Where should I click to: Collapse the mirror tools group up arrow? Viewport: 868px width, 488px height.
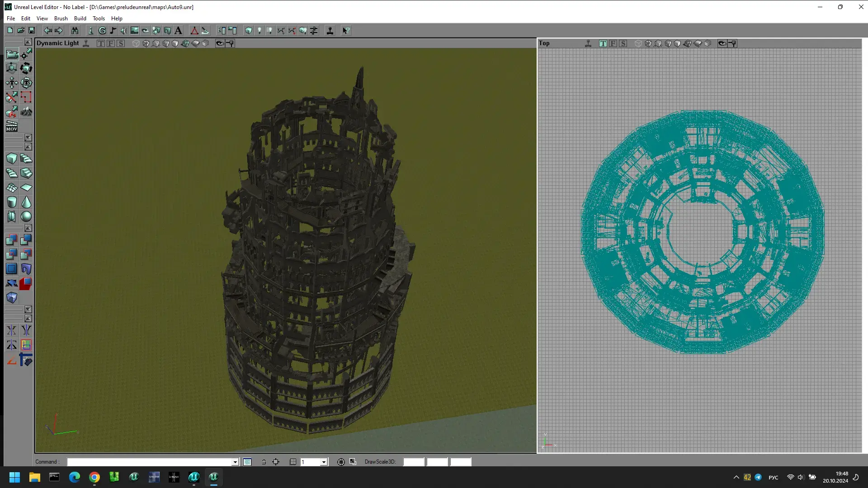pyautogui.click(x=28, y=319)
